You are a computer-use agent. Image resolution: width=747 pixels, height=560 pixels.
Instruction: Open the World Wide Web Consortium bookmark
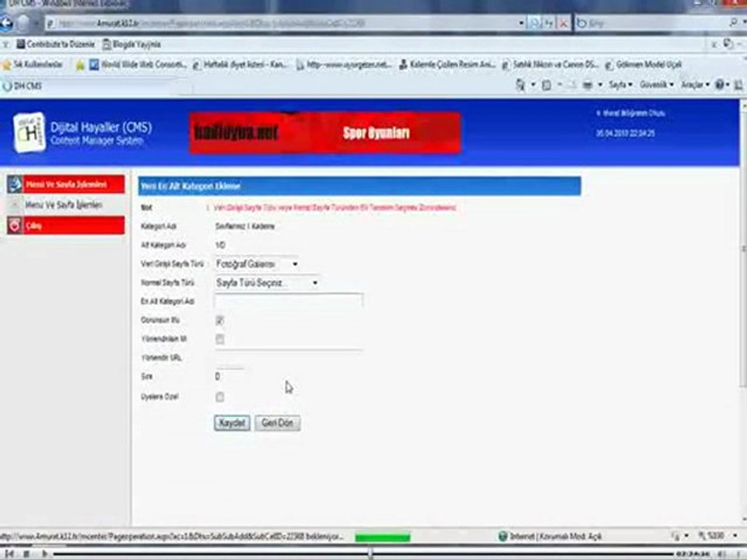tap(139, 65)
